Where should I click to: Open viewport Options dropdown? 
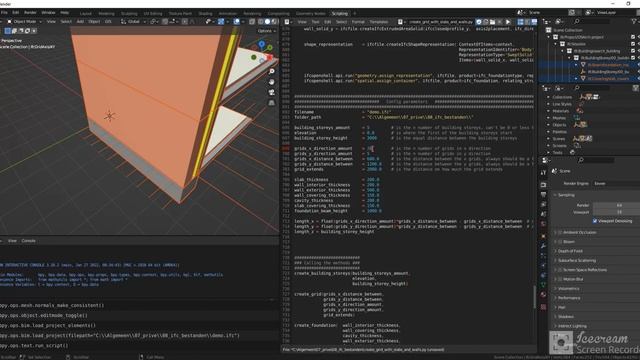tap(267, 31)
